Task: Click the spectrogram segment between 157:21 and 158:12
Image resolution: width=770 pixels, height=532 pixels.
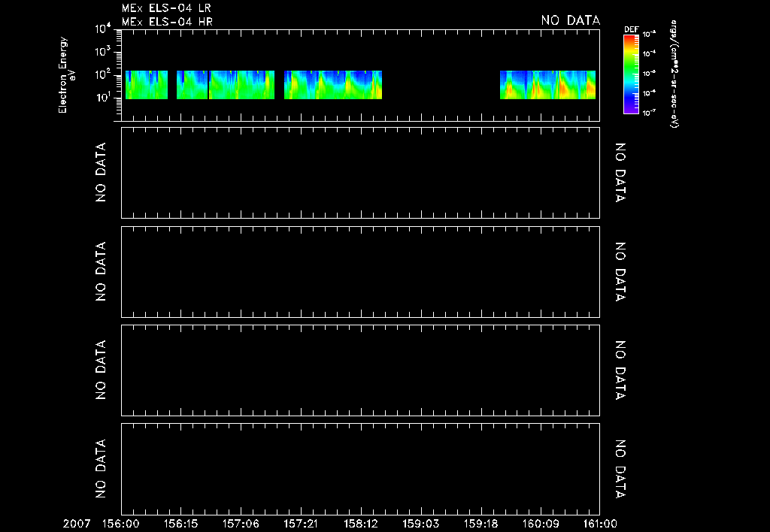Action: tap(333, 85)
